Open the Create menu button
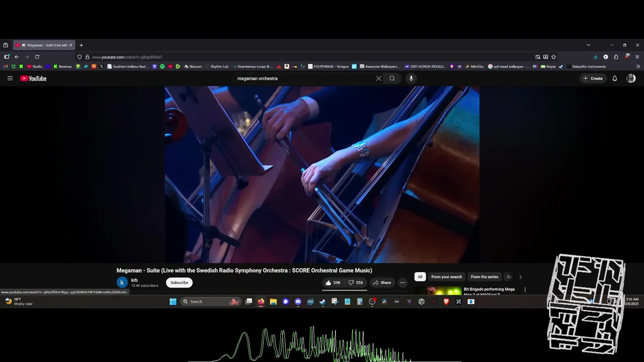 (x=593, y=78)
